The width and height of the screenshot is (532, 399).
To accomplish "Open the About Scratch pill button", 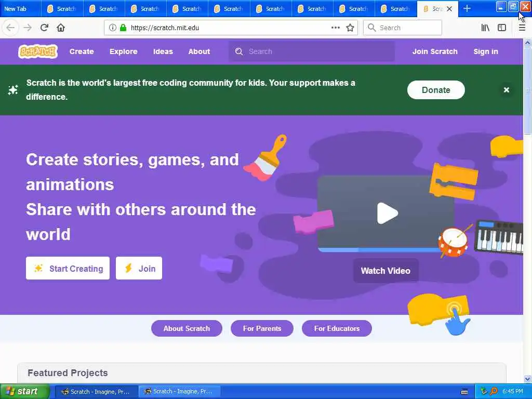I will point(187,328).
